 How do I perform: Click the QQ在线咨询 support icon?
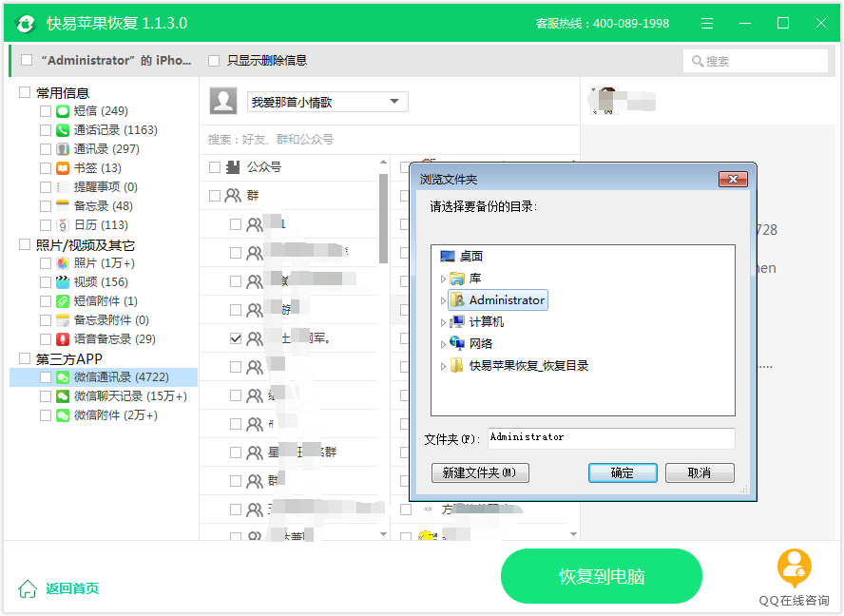(x=795, y=568)
